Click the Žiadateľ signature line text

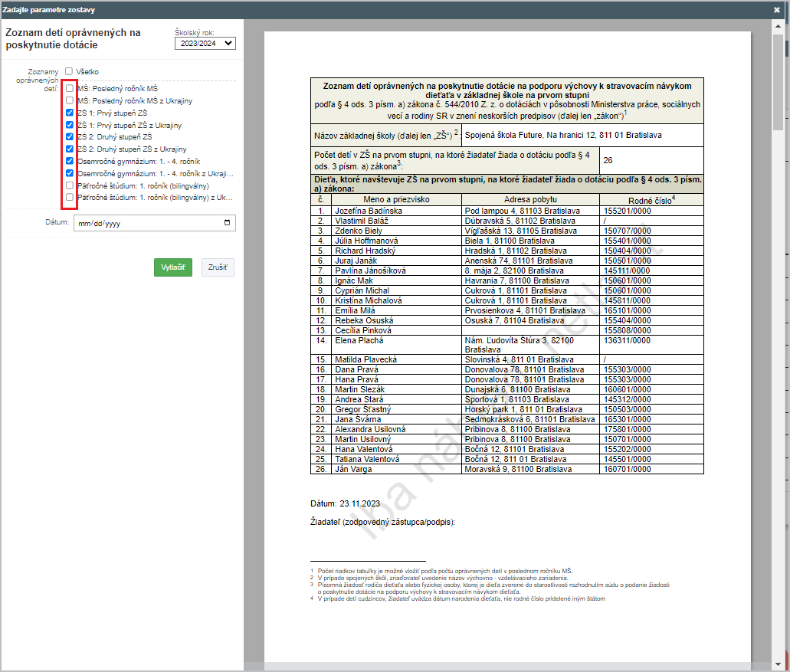tap(382, 523)
